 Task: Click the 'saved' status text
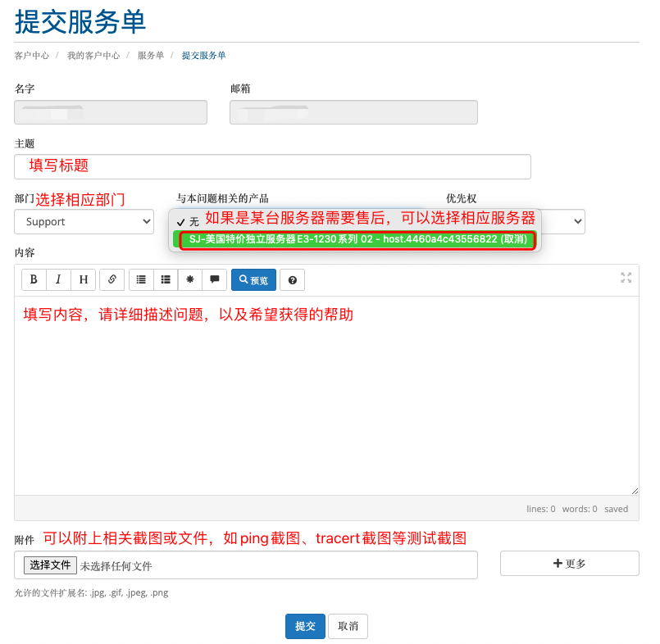[x=617, y=509]
